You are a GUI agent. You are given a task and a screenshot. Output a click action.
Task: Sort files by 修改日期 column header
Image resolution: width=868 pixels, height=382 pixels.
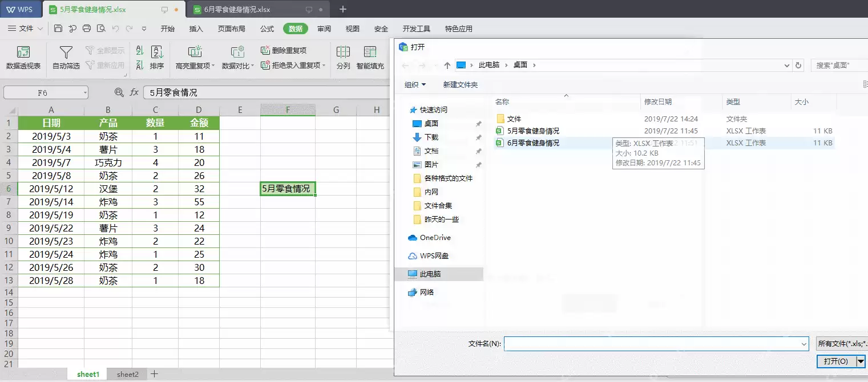[658, 102]
